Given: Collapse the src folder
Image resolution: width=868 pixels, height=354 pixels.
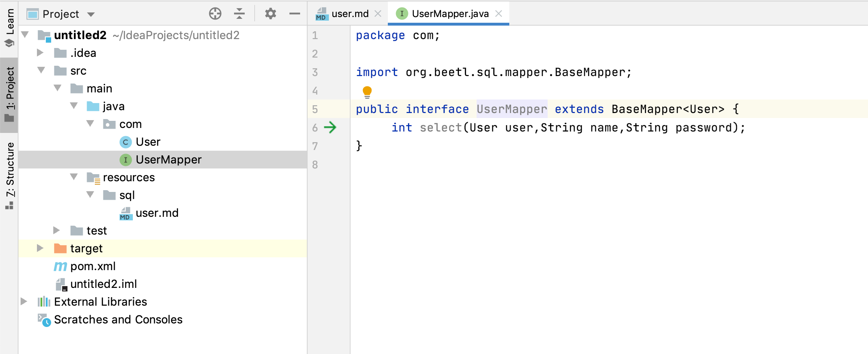Looking at the screenshot, I should click(41, 70).
